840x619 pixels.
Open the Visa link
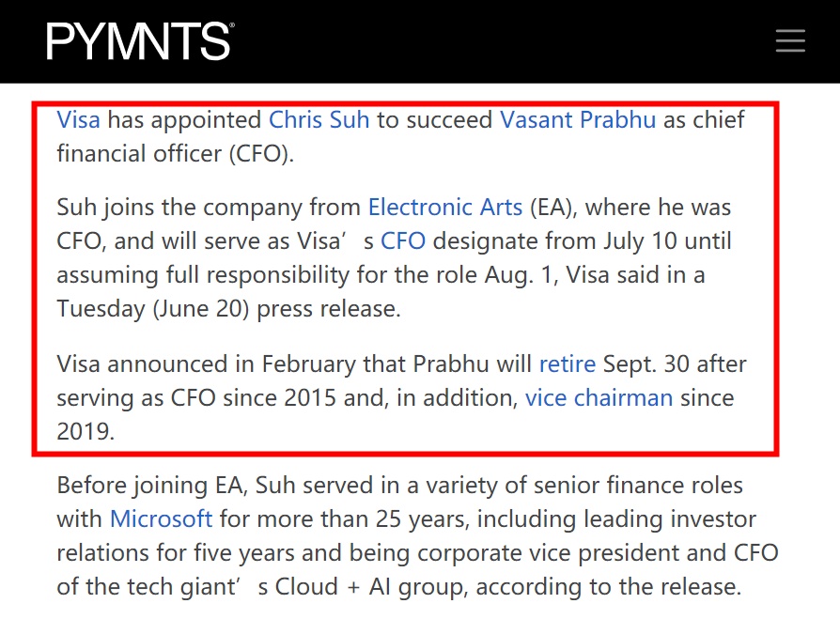(x=78, y=119)
